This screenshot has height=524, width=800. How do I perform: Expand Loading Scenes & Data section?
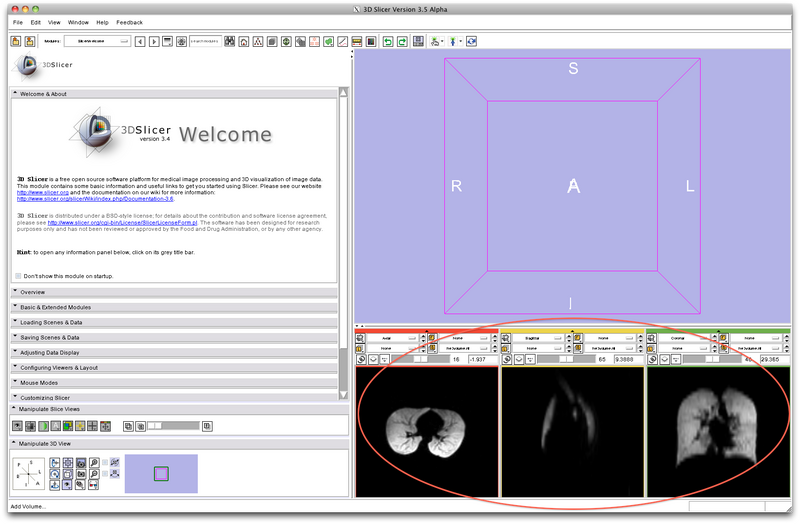pyautogui.click(x=174, y=322)
